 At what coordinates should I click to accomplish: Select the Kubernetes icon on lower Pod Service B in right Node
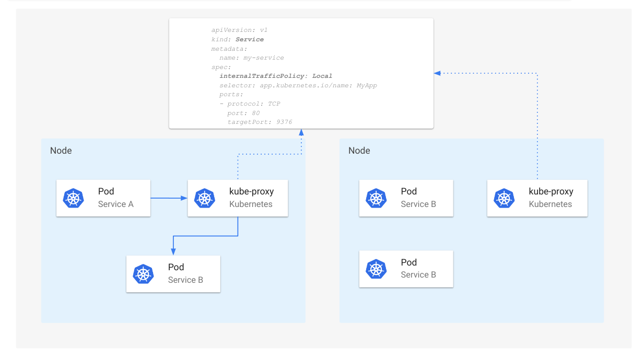tap(376, 269)
